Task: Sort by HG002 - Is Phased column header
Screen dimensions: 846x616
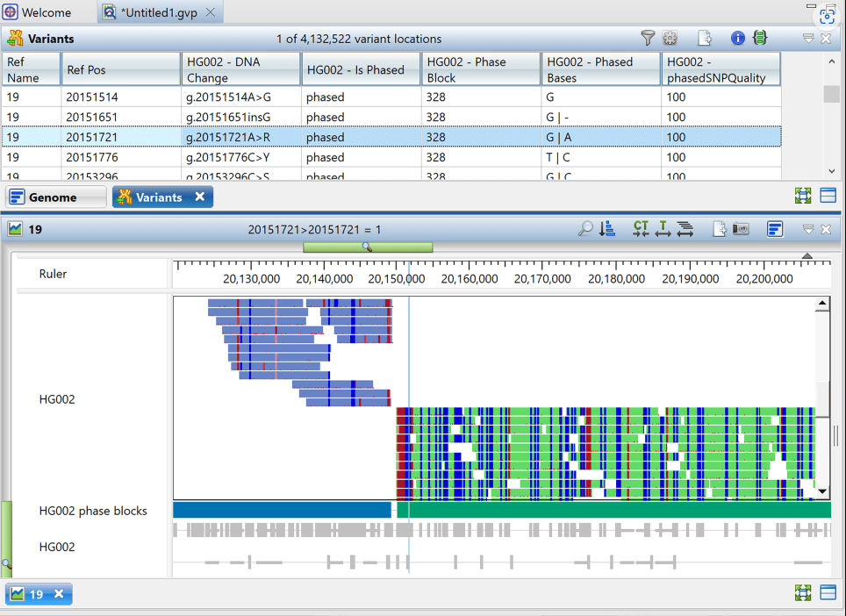Action: click(x=361, y=69)
